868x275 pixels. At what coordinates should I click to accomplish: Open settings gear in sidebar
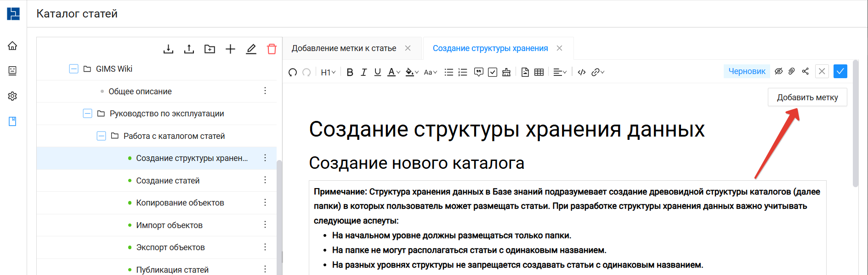pyautogui.click(x=12, y=96)
